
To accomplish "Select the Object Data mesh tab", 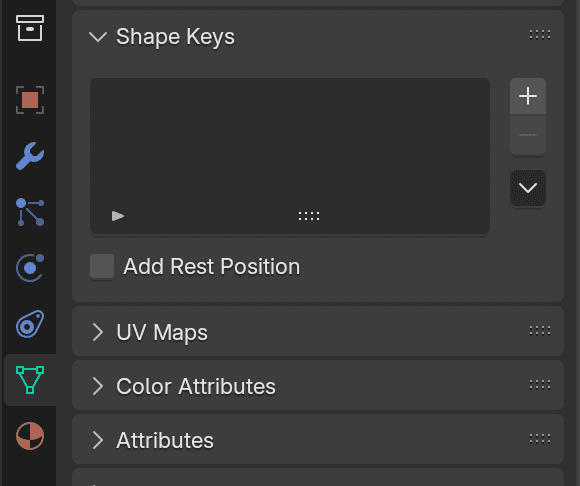I will click(30, 380).
